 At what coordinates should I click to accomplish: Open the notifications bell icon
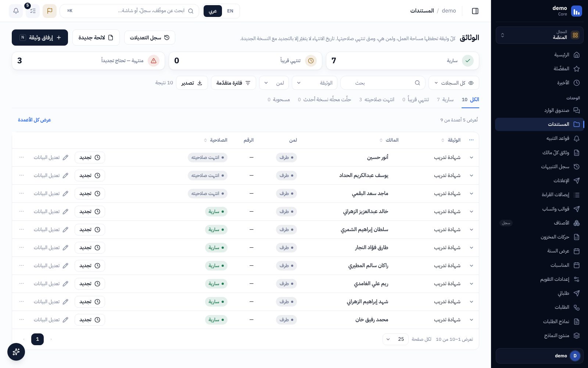coord(16,11)
